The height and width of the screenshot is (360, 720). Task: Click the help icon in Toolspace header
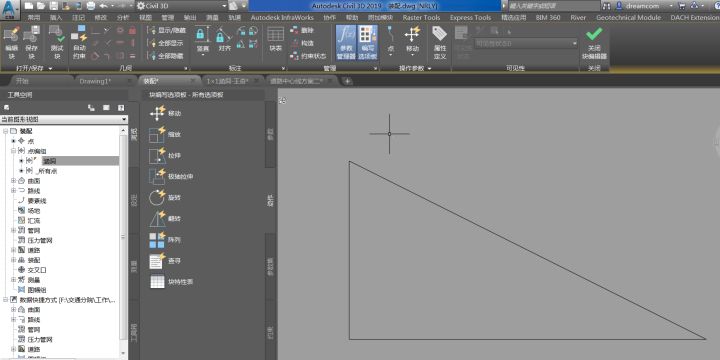click(x=121, y=107)
